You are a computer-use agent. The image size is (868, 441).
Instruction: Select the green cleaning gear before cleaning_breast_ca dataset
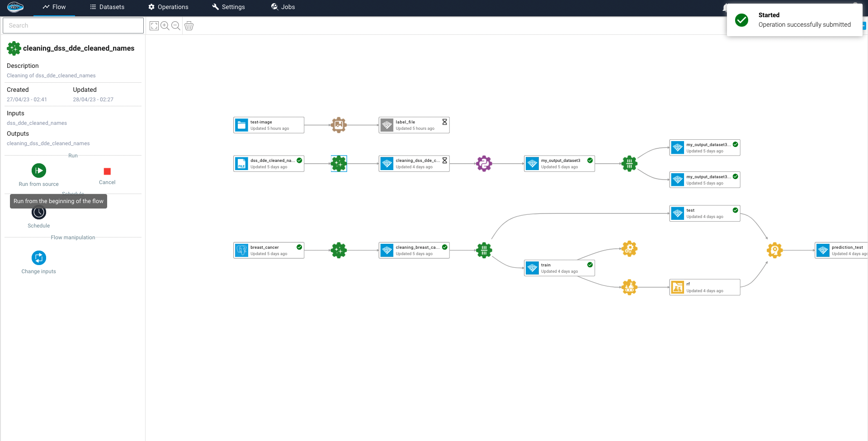tap(339, 250)
